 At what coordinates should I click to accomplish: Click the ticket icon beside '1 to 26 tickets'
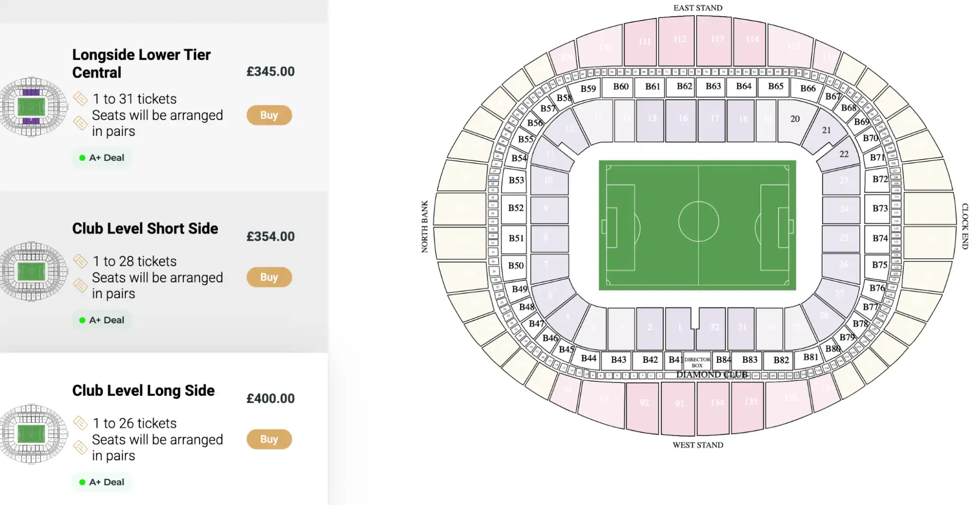[81, 423]
